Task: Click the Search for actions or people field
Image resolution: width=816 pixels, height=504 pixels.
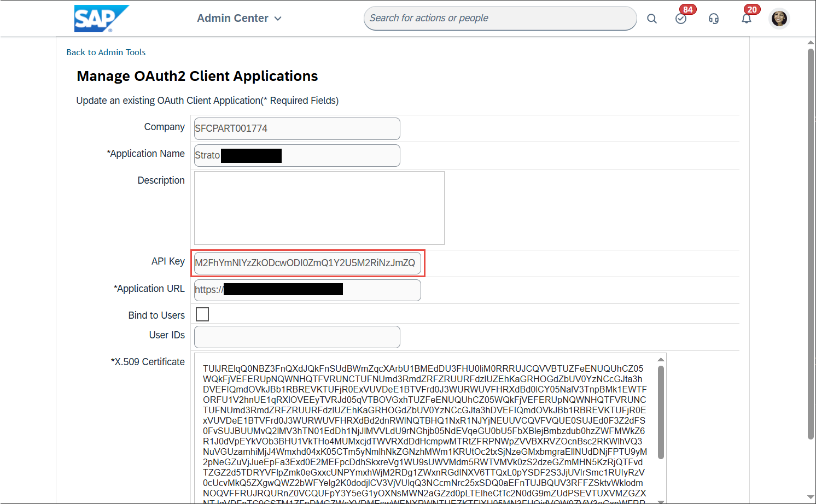Action: 500,19
